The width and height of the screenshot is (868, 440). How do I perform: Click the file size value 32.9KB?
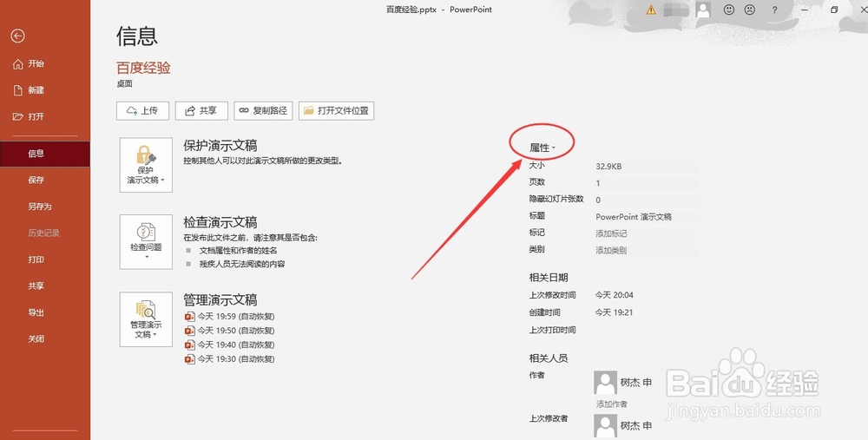(x=608, y=166)
